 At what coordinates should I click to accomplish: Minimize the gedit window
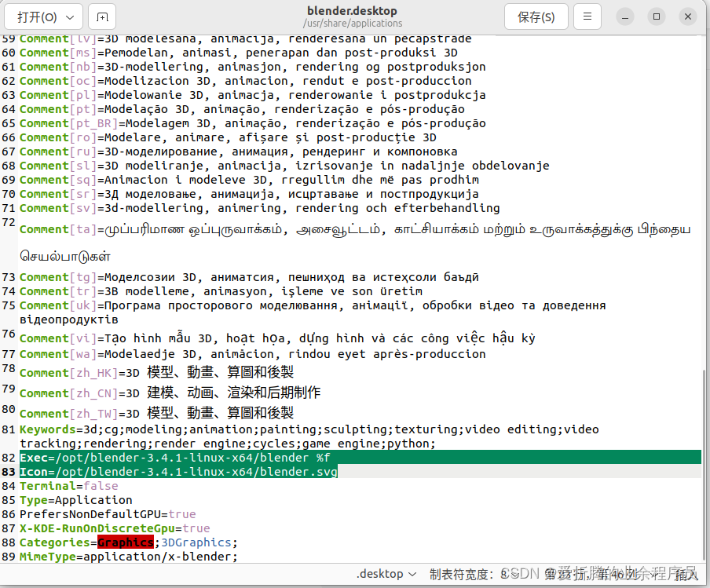(625, 17)
